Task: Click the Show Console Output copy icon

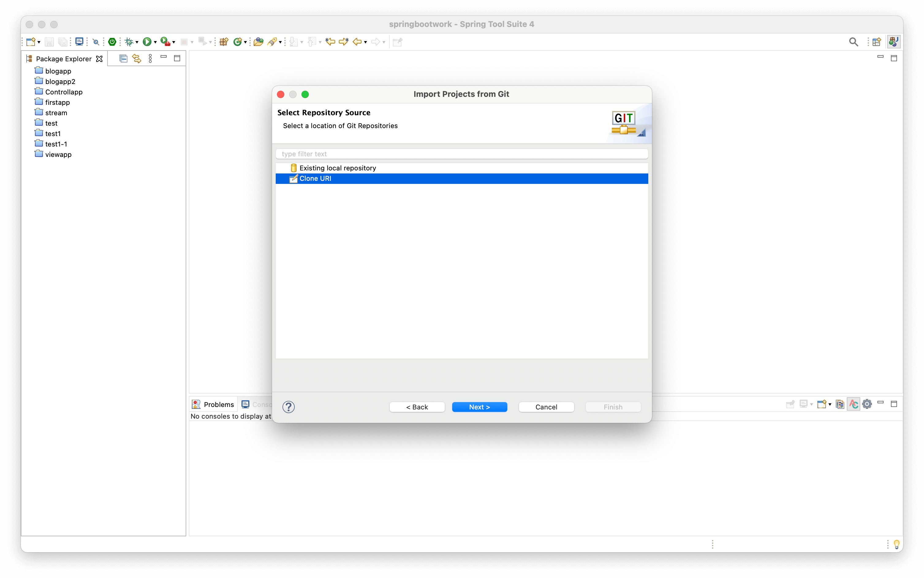Action: pos(840,404)
